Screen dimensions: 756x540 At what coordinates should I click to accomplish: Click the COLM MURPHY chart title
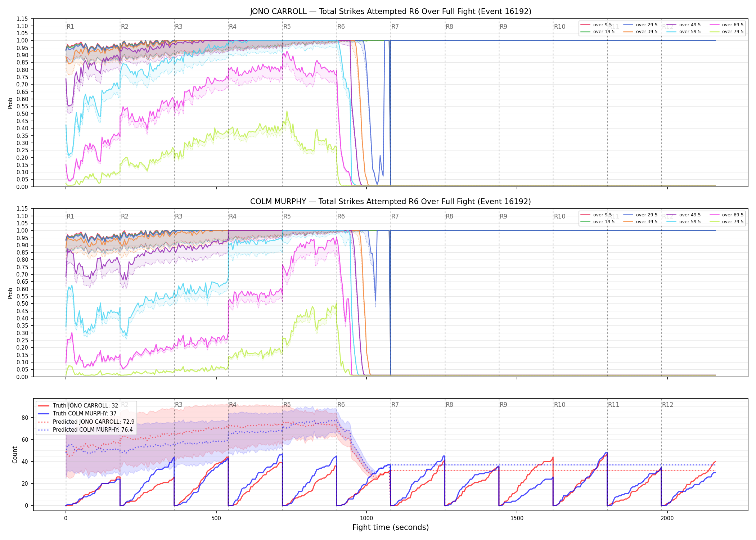pos(391,202)
